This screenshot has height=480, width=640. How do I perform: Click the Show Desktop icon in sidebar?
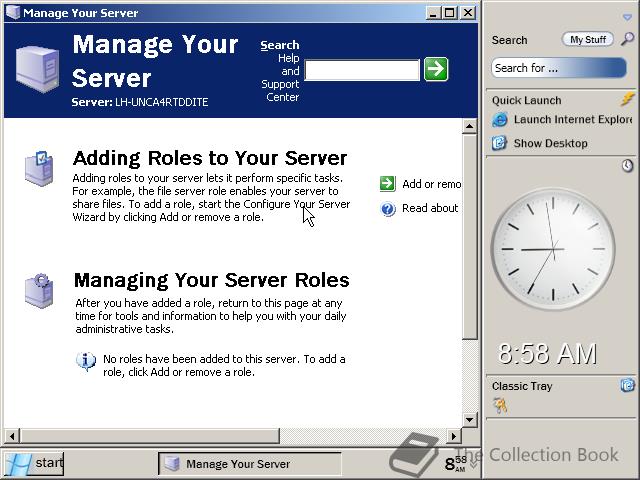pyautogui.click(x=499, y=143)
